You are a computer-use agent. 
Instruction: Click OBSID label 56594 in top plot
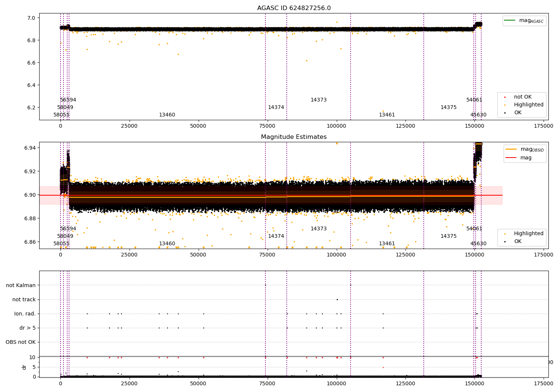point(68,100)
